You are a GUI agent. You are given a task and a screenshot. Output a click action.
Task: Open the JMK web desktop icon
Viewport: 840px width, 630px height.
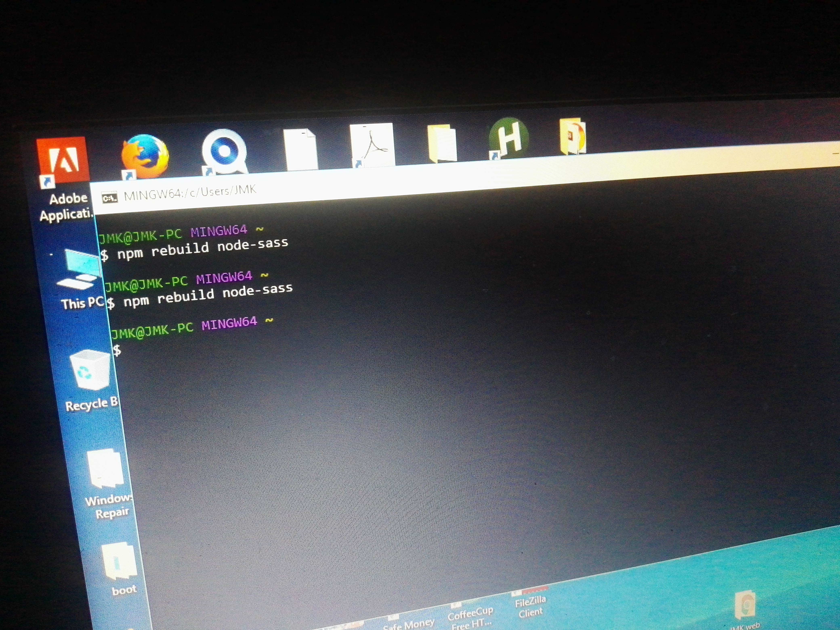(745, 610)
